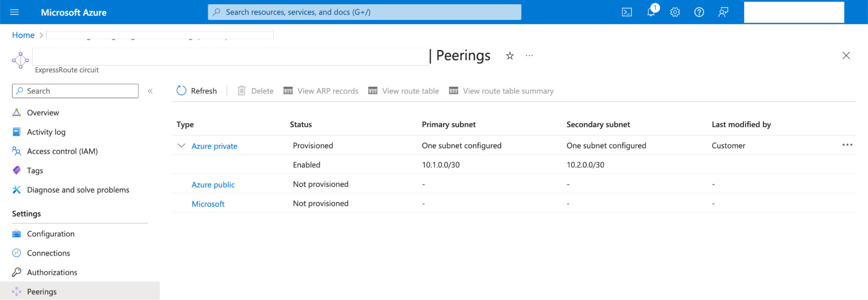Click the Delete toolbar button
The width and height of the screenshot is (868, 300).
pyautogui.click(x=256, y=91)
